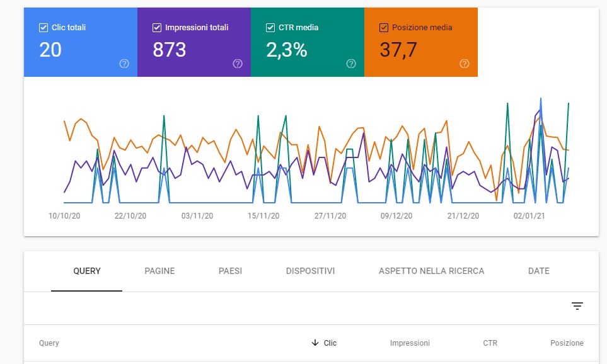The height and width of the screenshot is (364, 607).
Task: Open the table filter rows icon
Action: tap(577, 306)
